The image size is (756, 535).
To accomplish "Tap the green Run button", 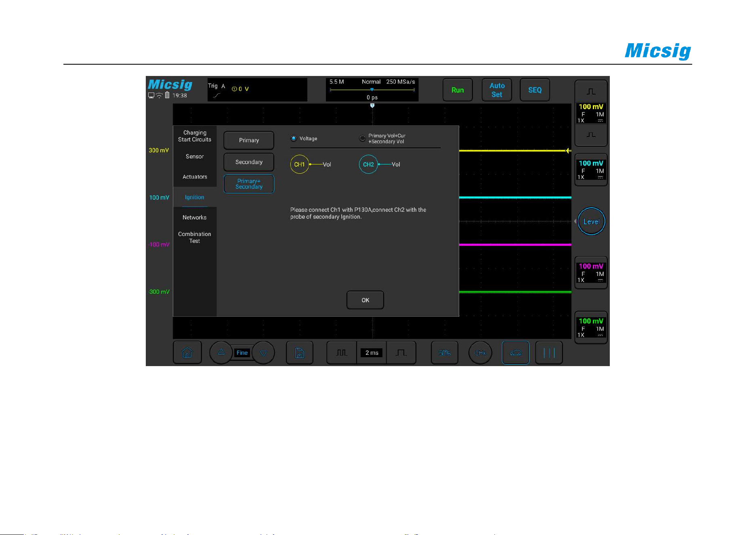I will point(458,90).
